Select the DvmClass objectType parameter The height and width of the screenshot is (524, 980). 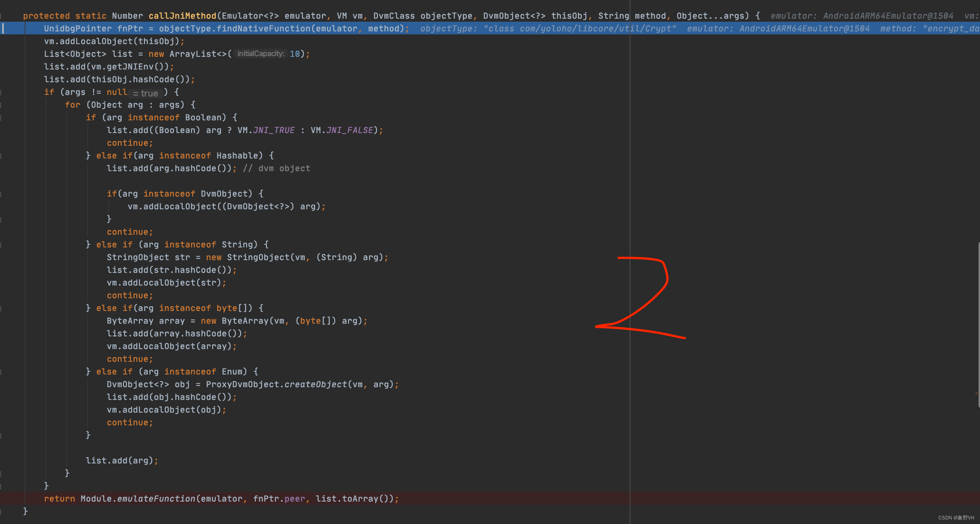click(x=423, y=16)
